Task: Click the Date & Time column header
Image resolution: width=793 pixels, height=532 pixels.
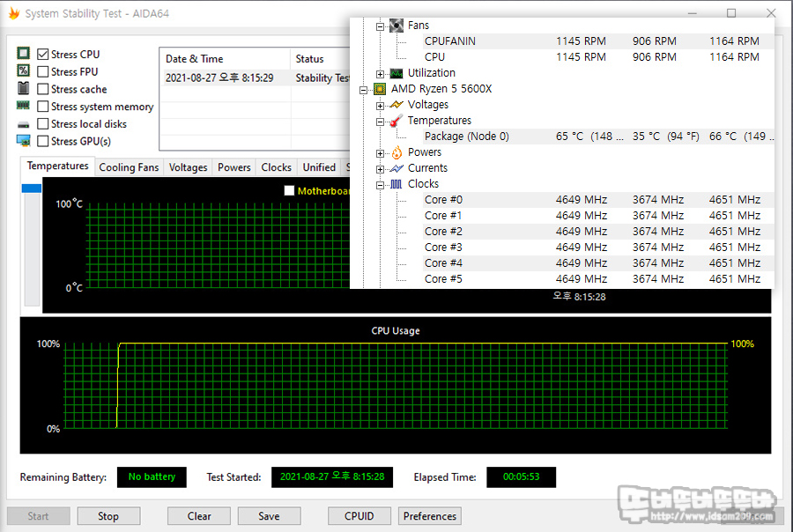Action: [225, 59]
